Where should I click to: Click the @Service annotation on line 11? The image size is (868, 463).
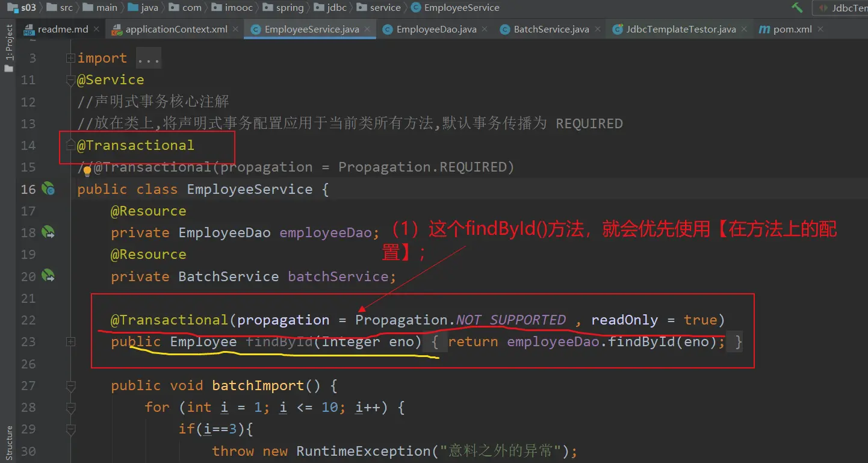tap(111, 80)
